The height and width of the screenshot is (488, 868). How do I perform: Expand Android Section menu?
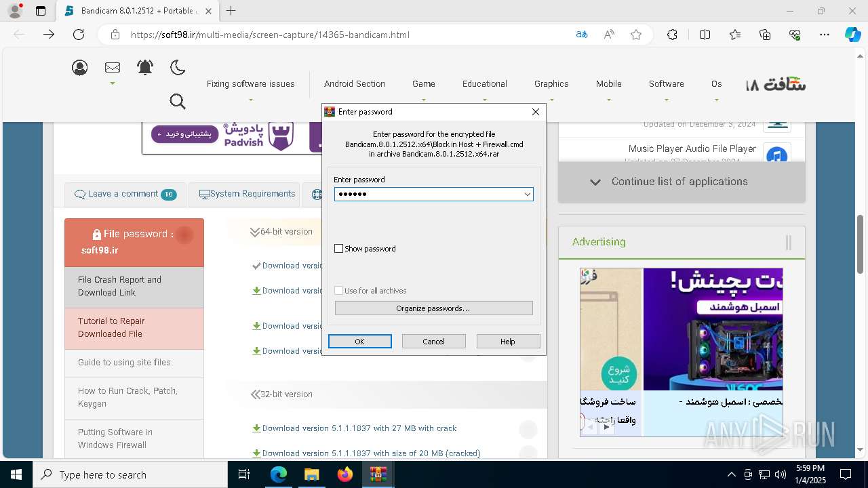click(x=355, y=84)
